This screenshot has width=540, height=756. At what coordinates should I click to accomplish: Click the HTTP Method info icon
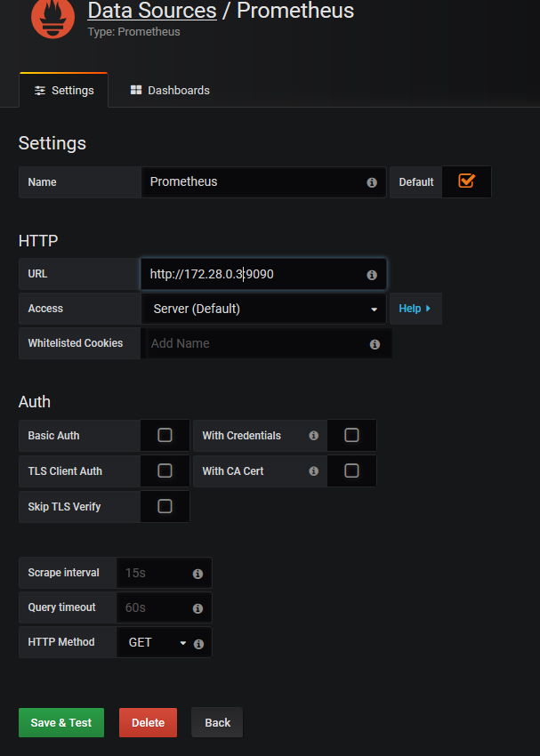pos(198,644)
